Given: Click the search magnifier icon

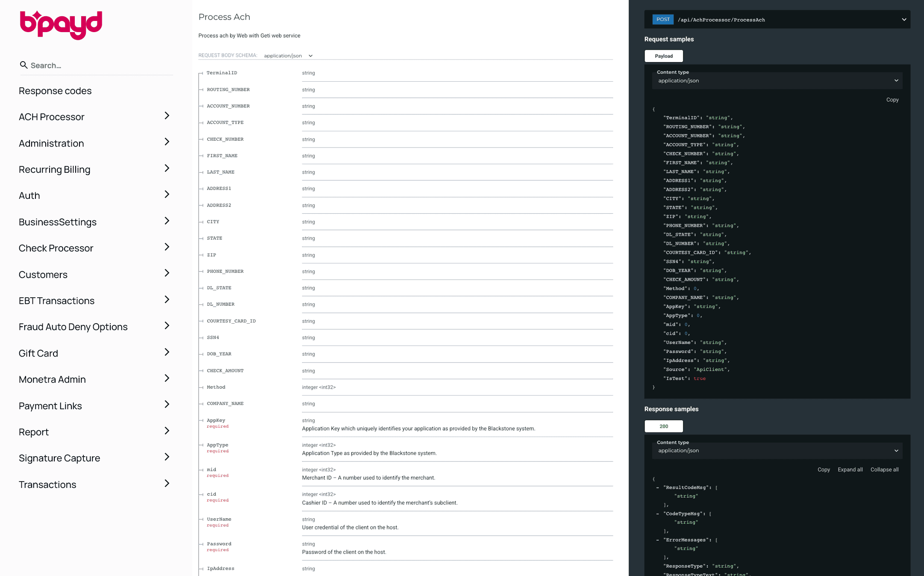Looking at the screenshot, I should 24,65.
